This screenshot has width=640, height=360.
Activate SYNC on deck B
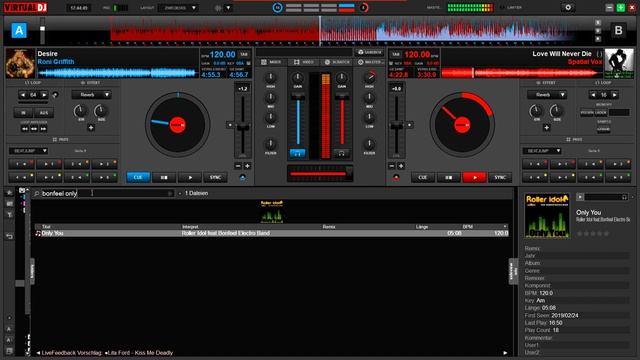(x=500, y=178)
